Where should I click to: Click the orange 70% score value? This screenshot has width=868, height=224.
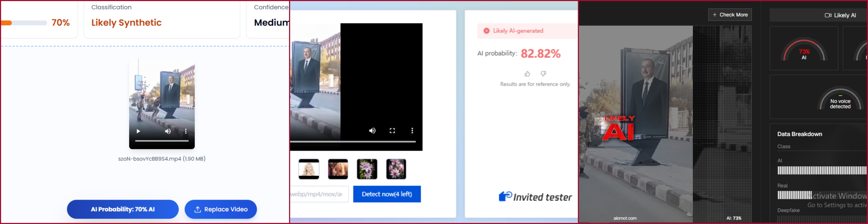pyautogui.click(x=61, y=23)
